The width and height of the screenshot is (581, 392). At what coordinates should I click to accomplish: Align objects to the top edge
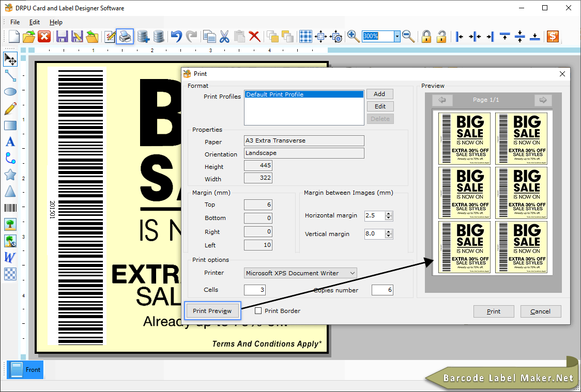(504, 36)
